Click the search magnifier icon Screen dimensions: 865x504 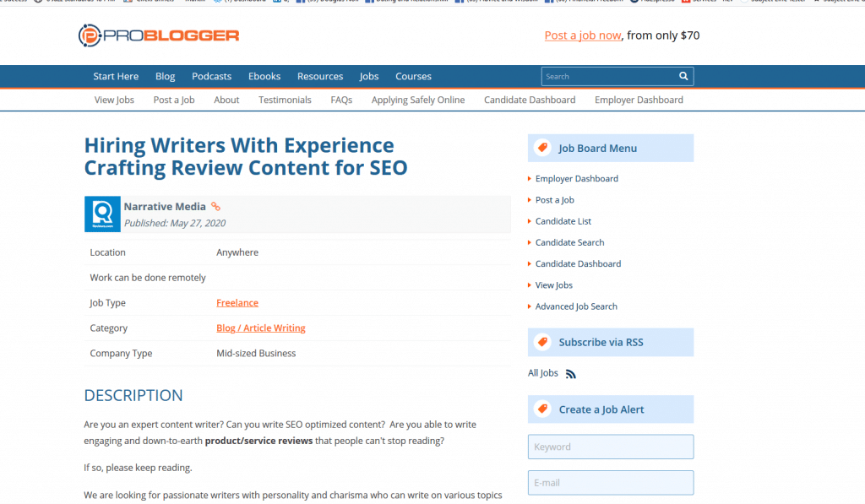[683, 76]
